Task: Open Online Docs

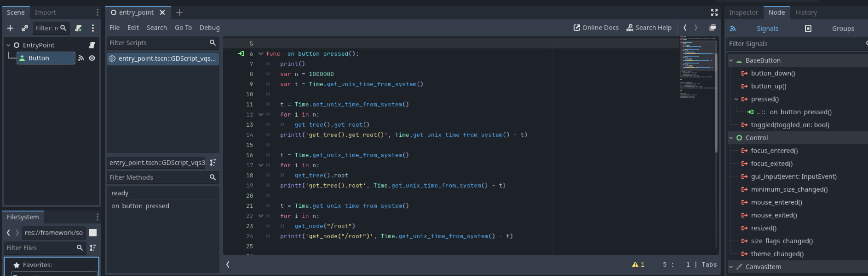Action: point(596,28)
